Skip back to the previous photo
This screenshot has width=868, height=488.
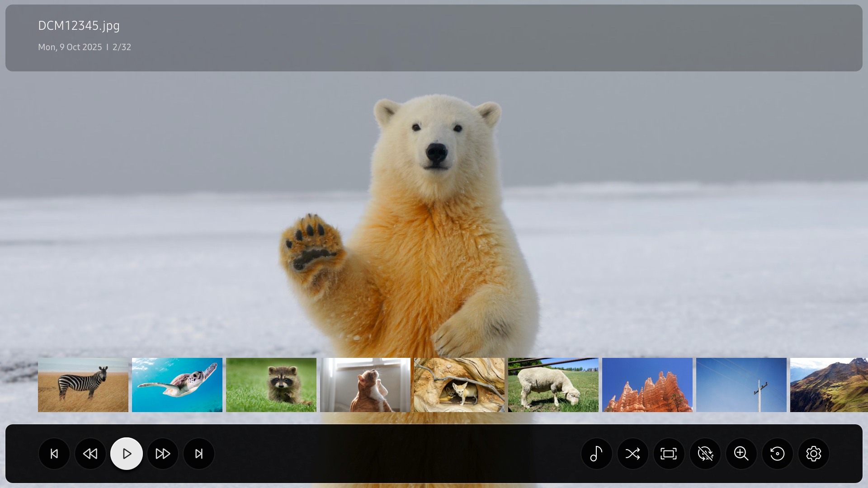[54, 454]
